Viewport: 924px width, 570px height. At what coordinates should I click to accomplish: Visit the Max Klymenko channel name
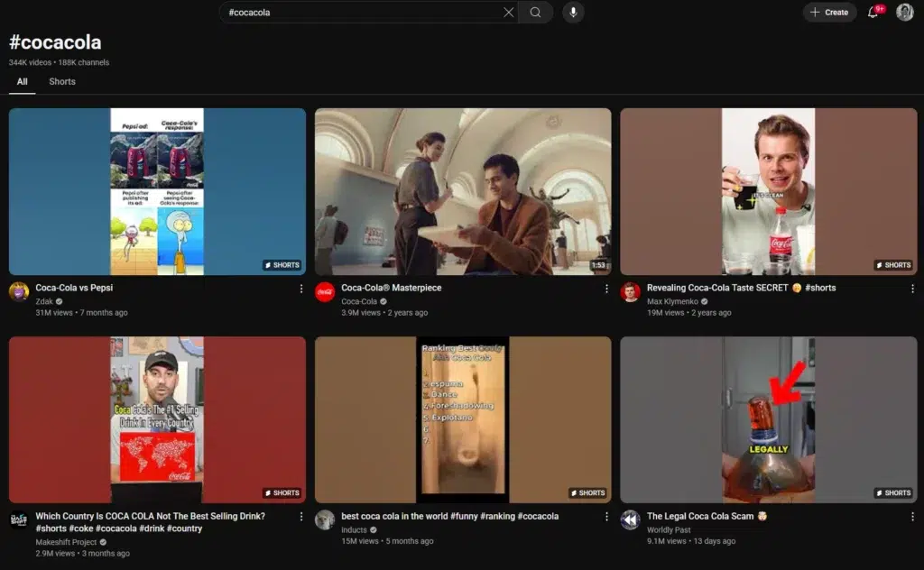(672, 301)
